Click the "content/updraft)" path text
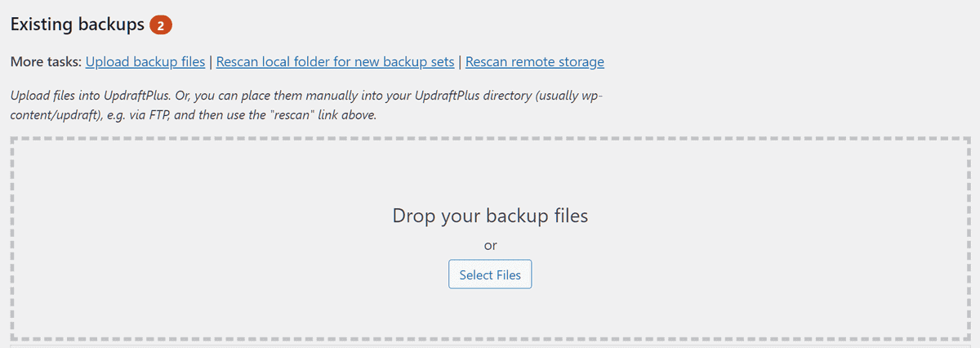Viewport: 980px width, 348px height. pyautogui.click(x=52, y=115)
